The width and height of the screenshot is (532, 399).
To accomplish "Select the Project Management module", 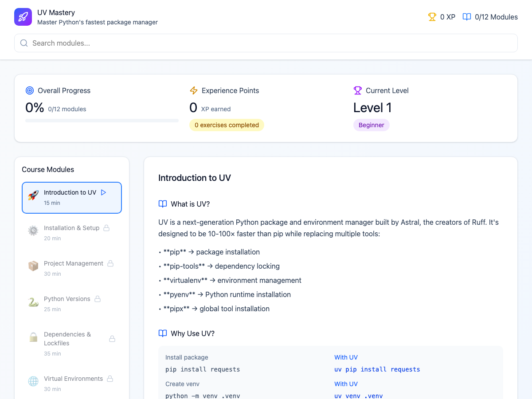I will click(72, 269).
